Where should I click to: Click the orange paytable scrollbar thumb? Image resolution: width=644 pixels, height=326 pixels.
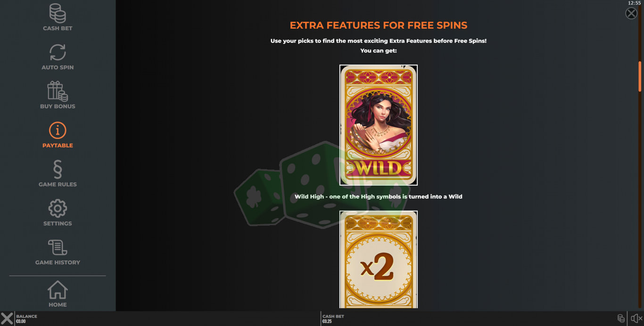[640, 76]
